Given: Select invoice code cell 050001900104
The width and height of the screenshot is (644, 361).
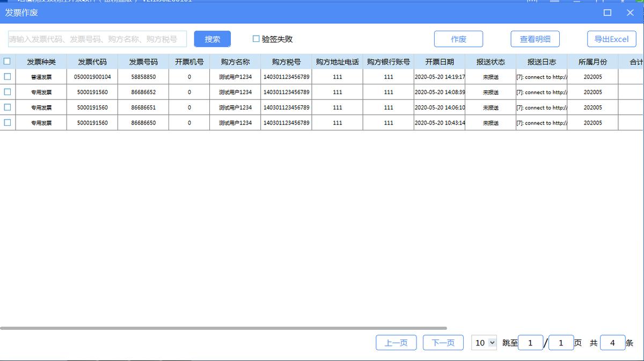Looking at the screenshot, I should click(92, 77).
